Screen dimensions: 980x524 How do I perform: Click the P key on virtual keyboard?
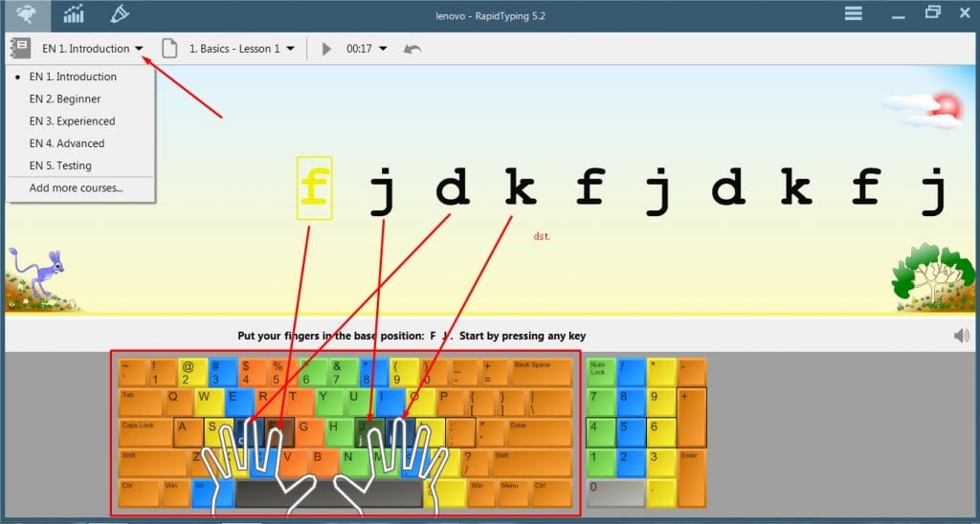click(x=451, y=403)
